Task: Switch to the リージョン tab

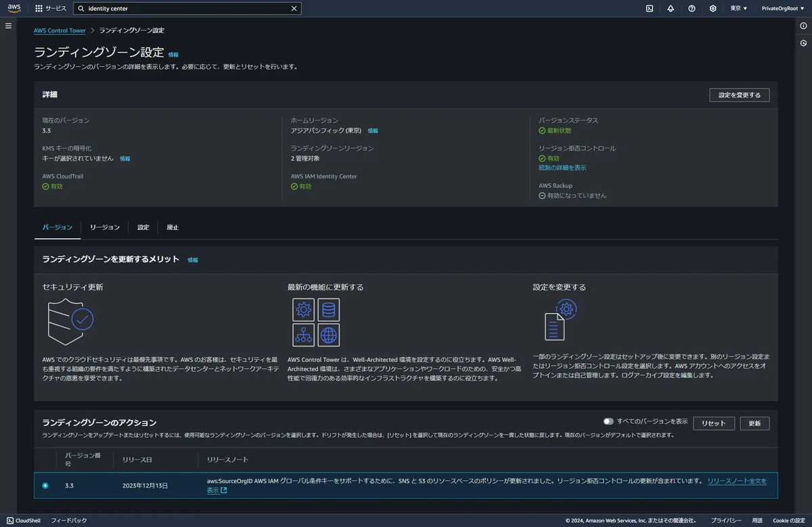Action: point(105,227)
